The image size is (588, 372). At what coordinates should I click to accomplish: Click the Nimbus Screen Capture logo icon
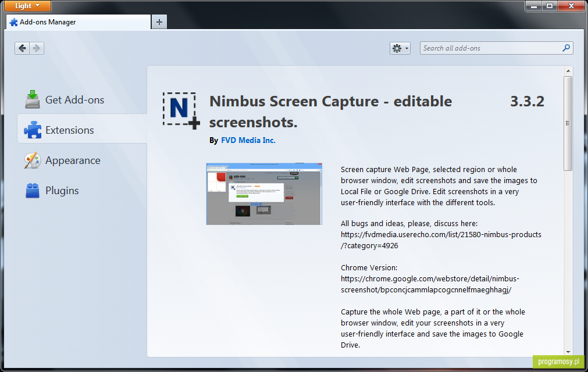(x=181, y=111)
